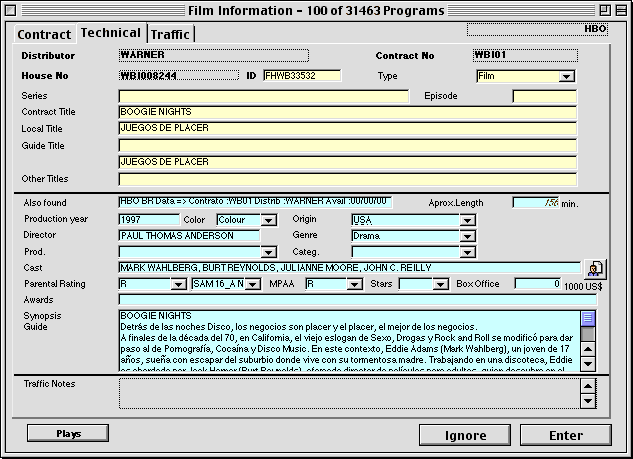
Task: Click inside the Traffic Notes text area
Action: [x=350, y=393]
